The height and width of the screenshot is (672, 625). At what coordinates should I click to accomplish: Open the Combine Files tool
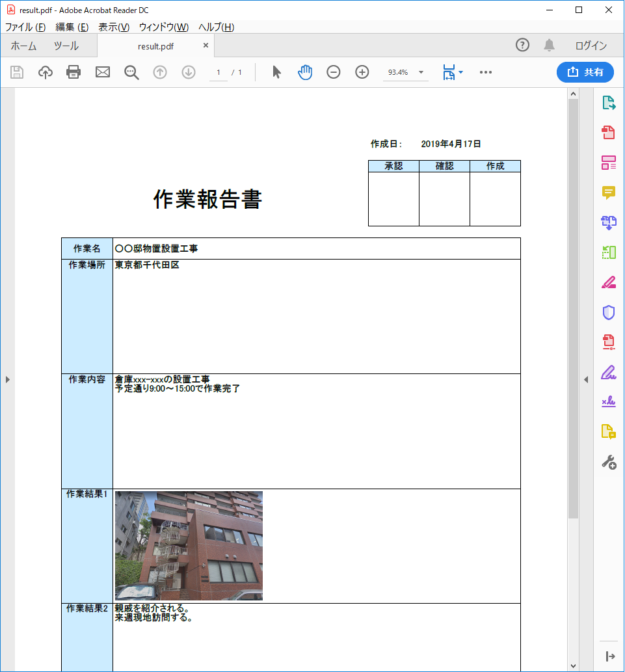coord(609,222)
